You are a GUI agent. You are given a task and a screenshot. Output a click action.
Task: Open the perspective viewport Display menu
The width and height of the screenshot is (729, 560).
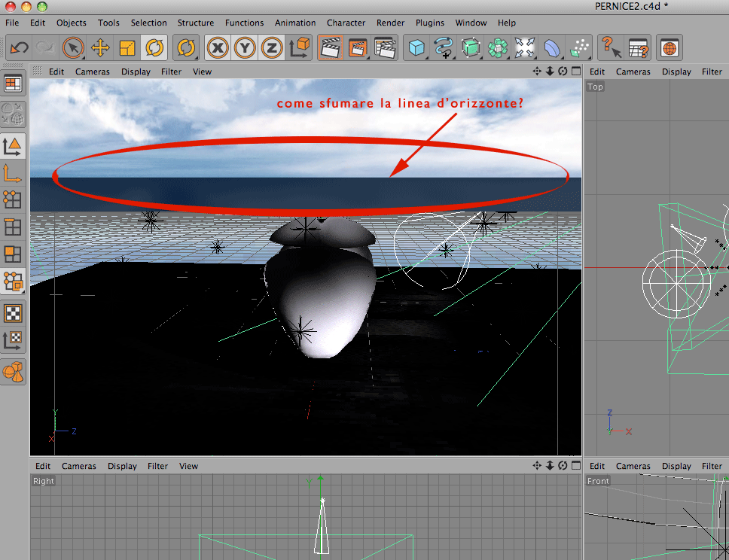click(x=136, y=72)
